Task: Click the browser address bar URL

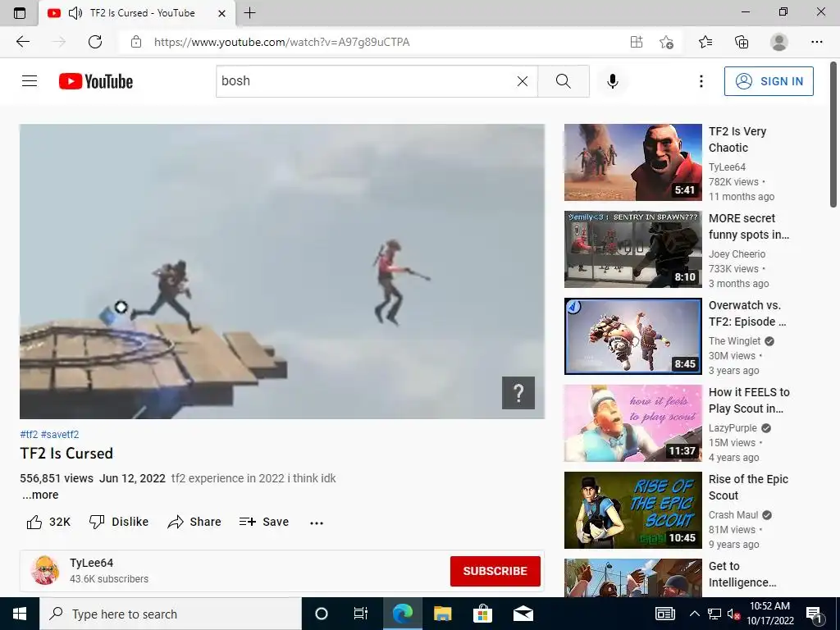Action: 282,42
